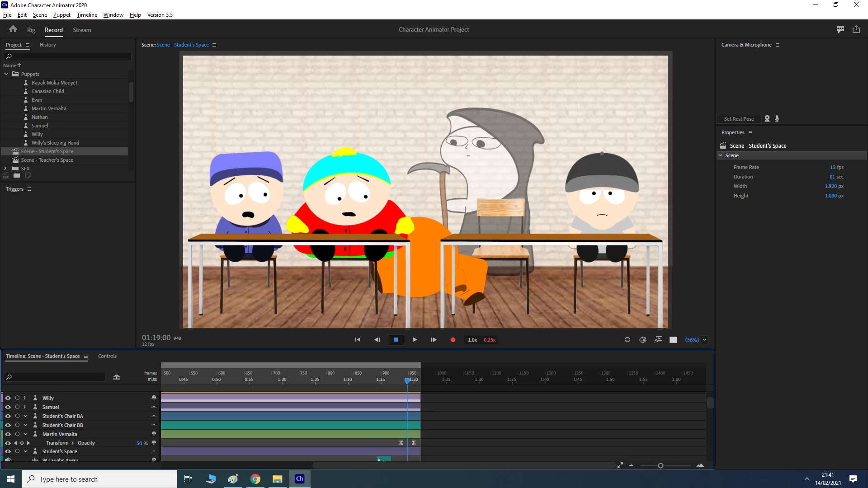Toggle visibility of Student's Chair BA track

[x=8, y=416]
